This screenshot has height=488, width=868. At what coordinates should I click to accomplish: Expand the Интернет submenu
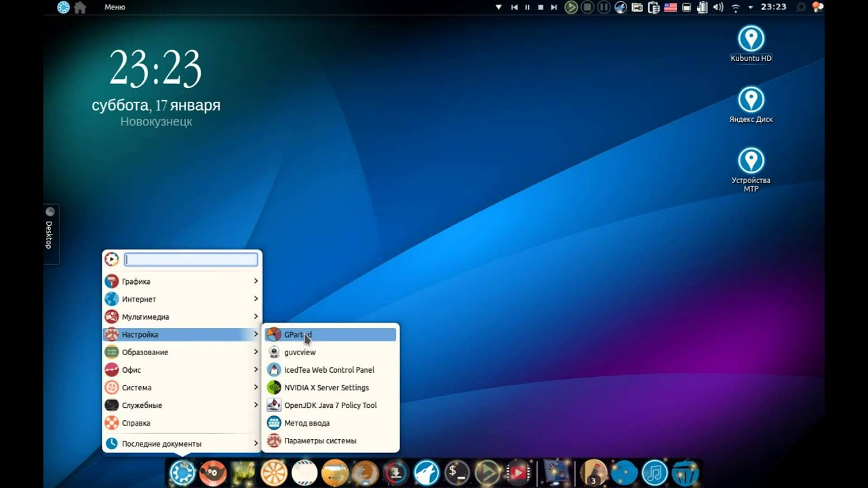[x=182, y=299]
